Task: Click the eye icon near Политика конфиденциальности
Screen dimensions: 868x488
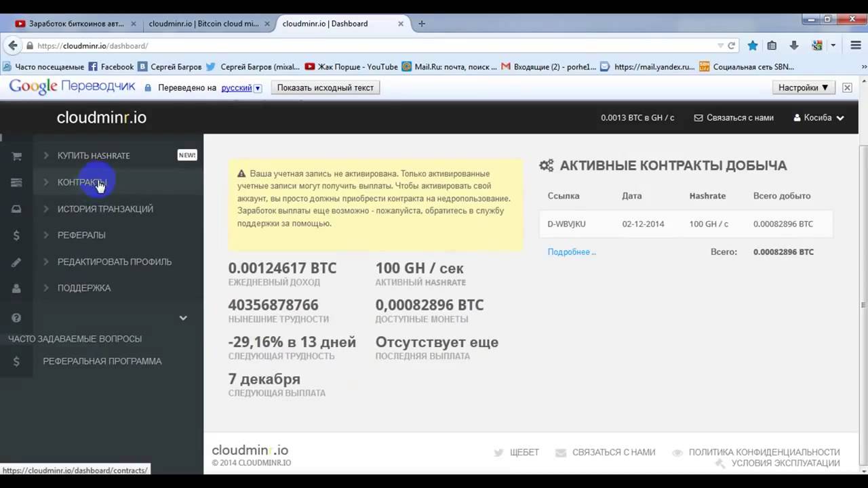Action: [677, 453]
